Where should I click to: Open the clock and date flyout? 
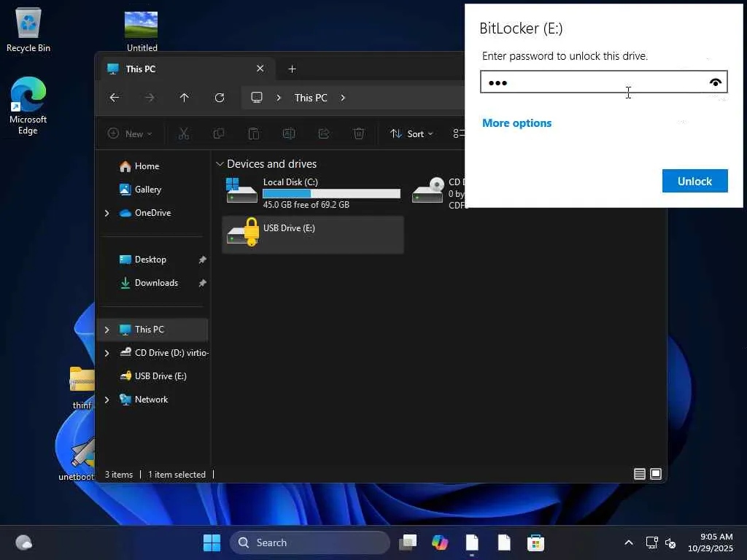point(711,542)
